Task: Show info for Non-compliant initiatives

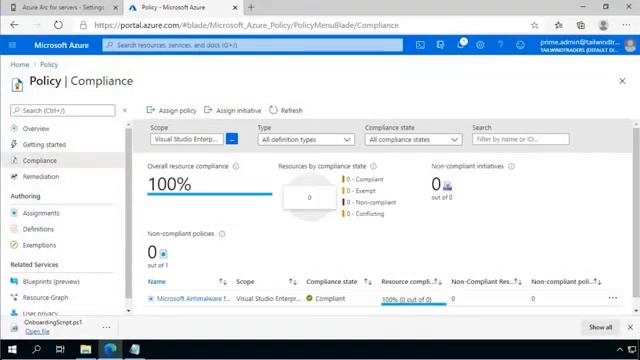Action: pyautogui.click(x=511, y=166)
